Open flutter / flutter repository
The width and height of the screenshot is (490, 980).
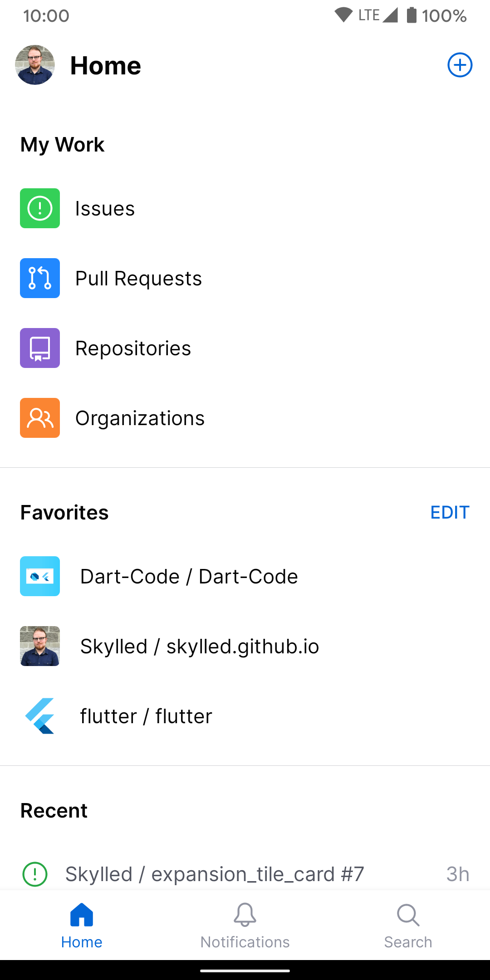coord(146,716)
